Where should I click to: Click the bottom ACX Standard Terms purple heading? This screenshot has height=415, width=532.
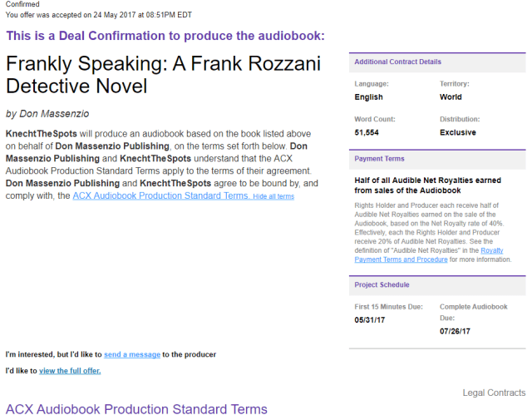[137, 408]
